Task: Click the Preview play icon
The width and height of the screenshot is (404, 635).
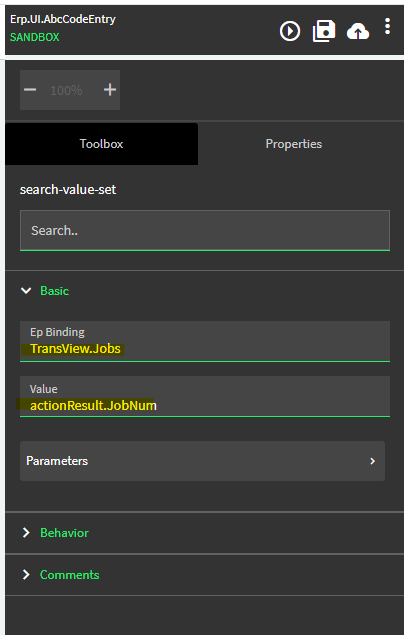Action: point(290,31)
